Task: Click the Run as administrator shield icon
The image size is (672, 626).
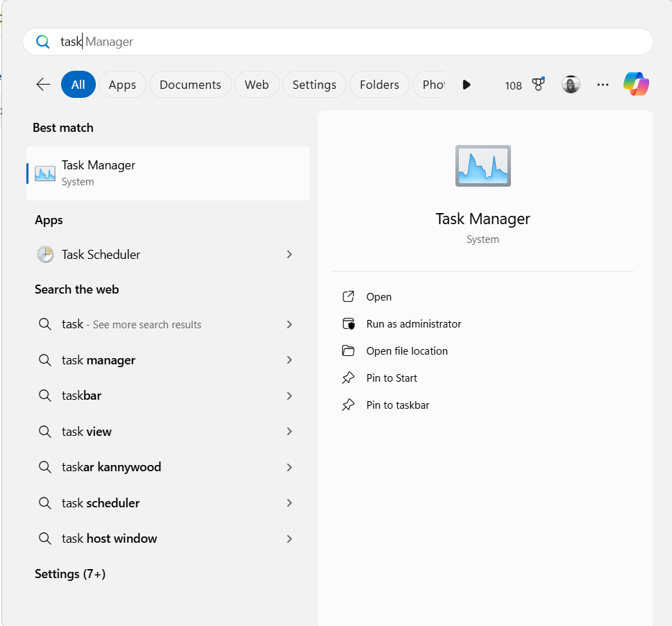Action: tap(348, 323)
